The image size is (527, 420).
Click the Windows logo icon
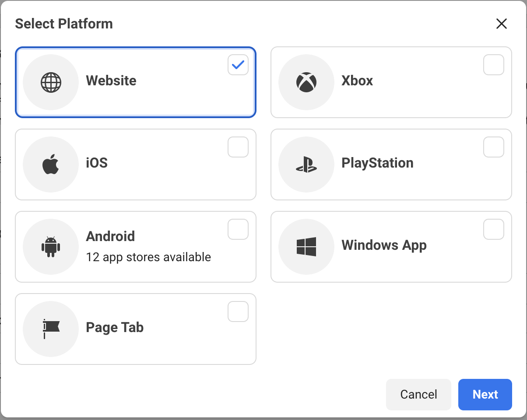click(x=306, y=247)
